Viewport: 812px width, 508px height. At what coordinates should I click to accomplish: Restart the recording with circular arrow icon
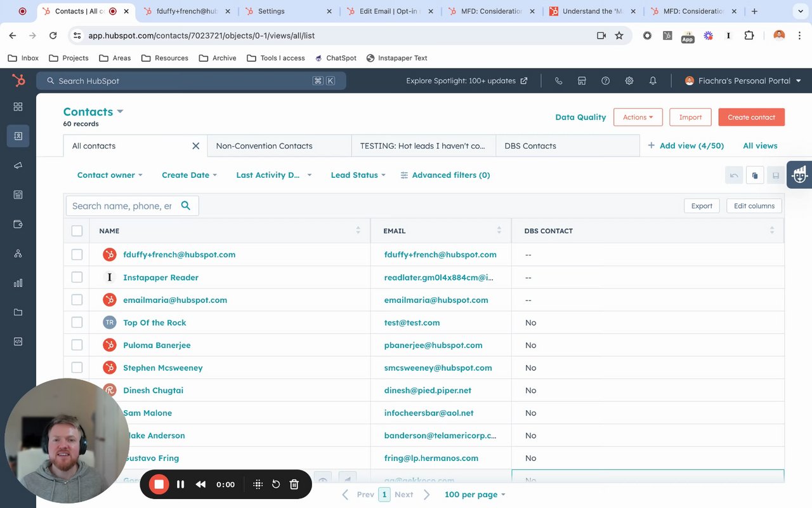pos(276,485)
